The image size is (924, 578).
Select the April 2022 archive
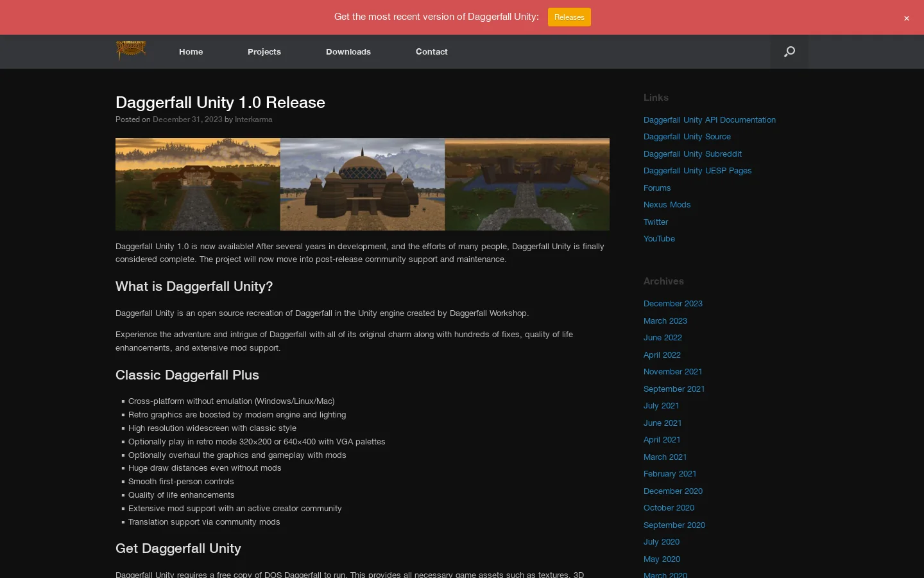point(662,355)
